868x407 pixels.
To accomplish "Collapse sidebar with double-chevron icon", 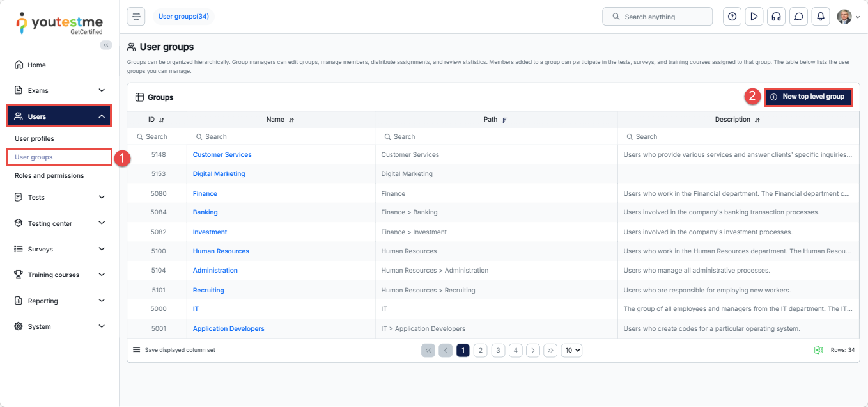I will (x=106, y=45).
